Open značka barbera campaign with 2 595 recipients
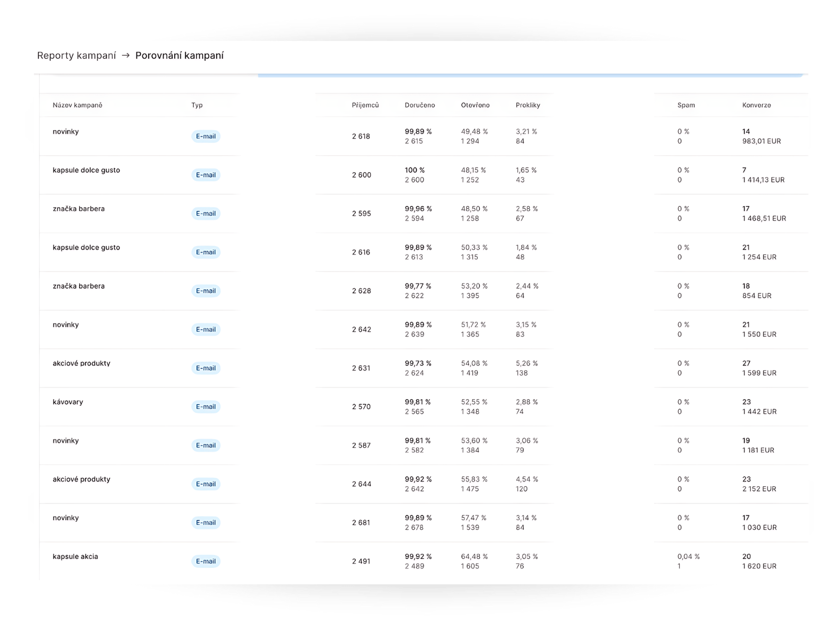The height and width of the screenshot is (630, 840). [78, 209]
